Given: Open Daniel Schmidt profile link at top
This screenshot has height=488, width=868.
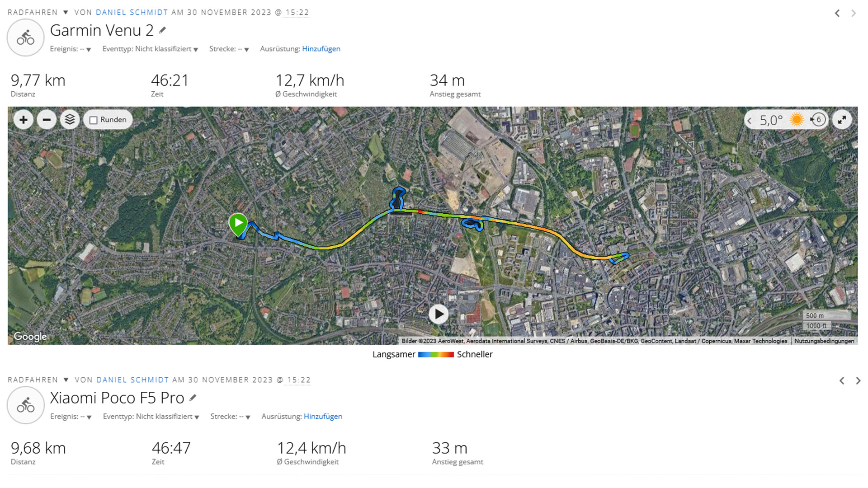Looking at the screenshot, I should point(132,12).
